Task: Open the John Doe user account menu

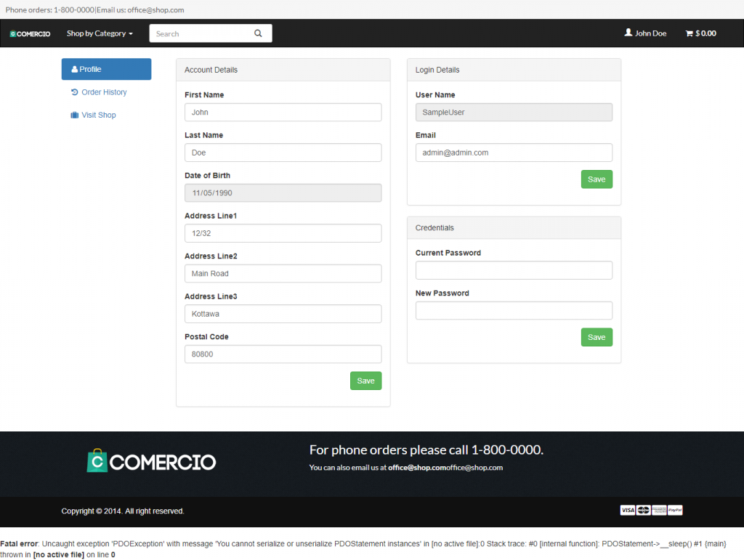Action: tap(645, 33)
